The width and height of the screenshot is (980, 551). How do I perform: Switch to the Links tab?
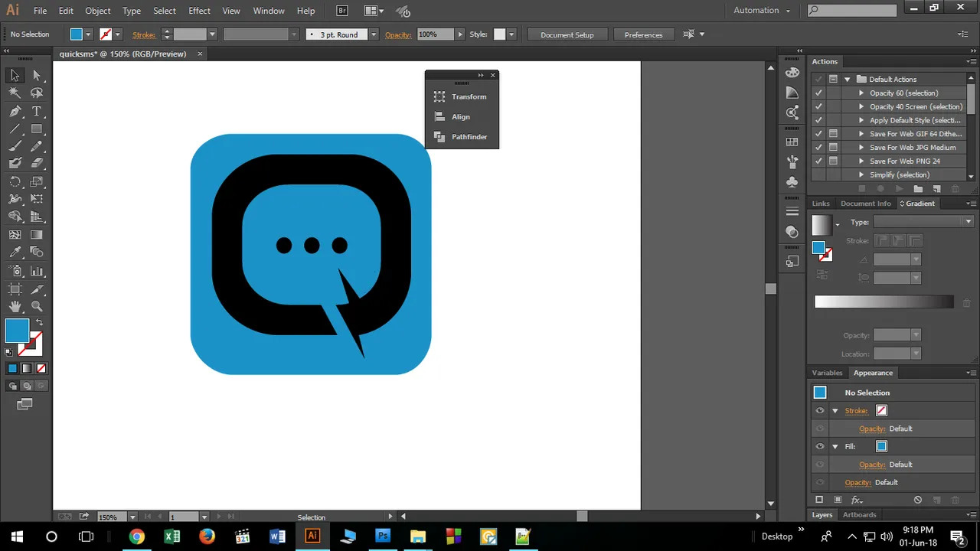pos(821,204)
